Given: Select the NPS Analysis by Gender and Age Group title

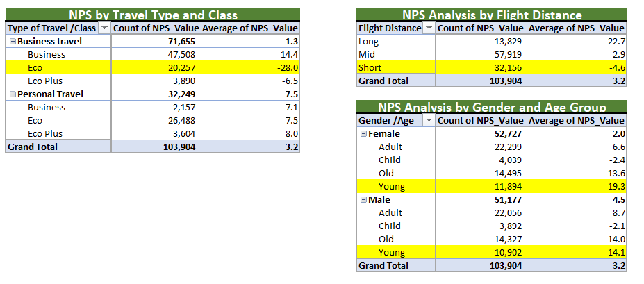Looking at the screenshot, I should click(x=492, y=107).
